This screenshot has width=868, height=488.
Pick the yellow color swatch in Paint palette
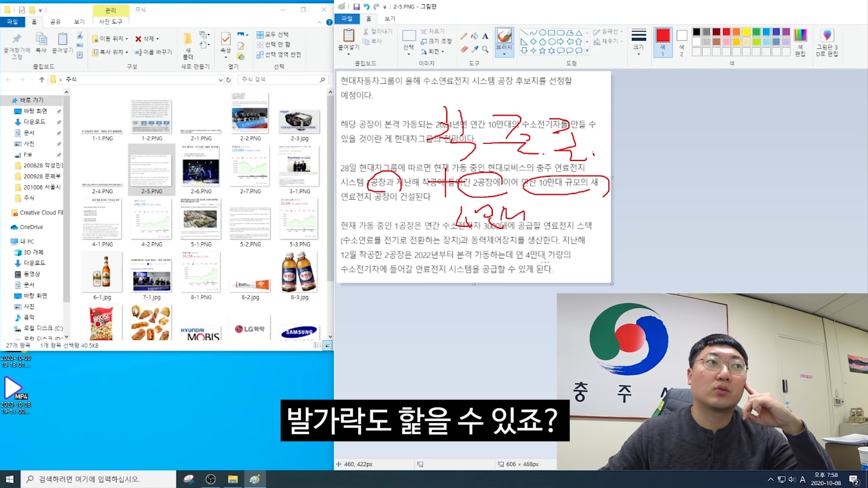click(x=746, y=32)
